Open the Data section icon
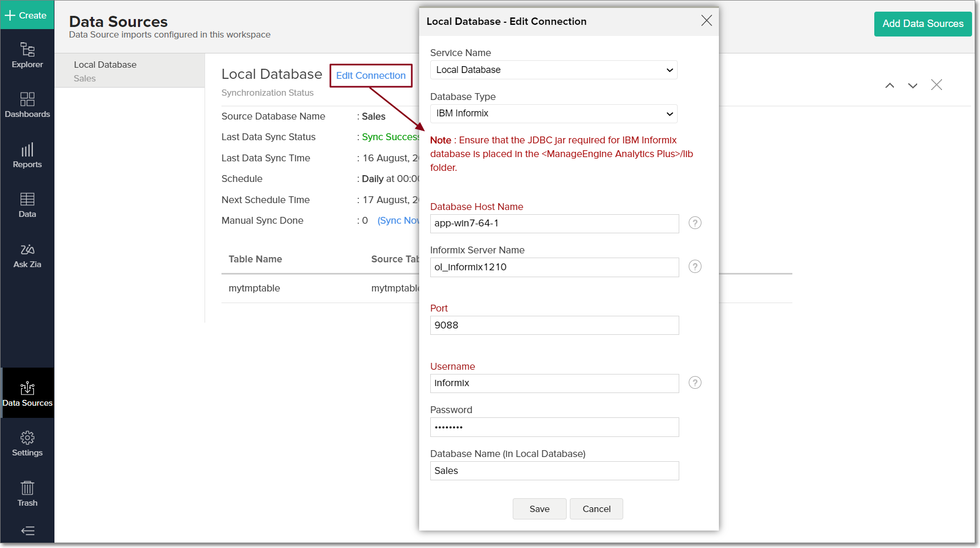This screenshot has width=980, height=548. pyautogui.click(x=27, y=205)
